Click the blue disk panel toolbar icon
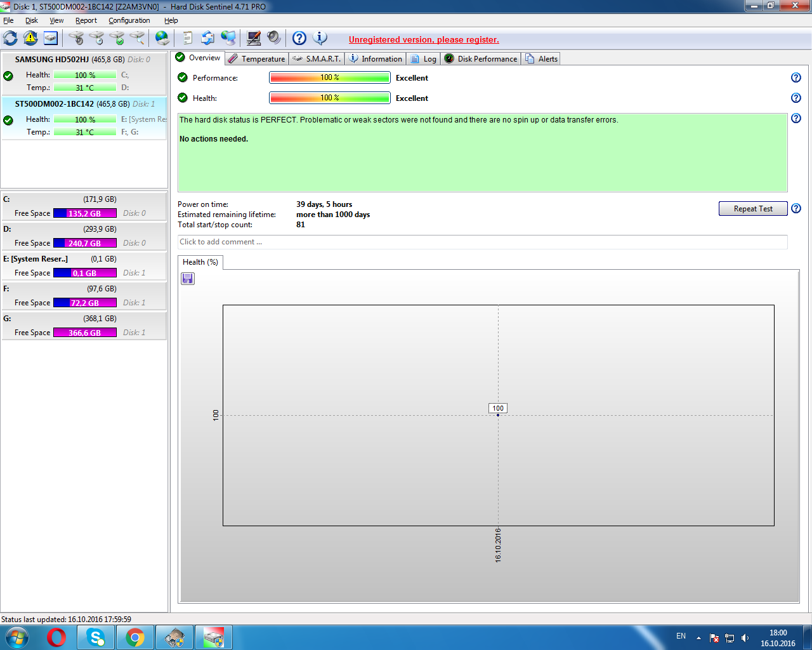Image resolution: width=812 pixels, height=650 pixels. (x=51, y=38)
